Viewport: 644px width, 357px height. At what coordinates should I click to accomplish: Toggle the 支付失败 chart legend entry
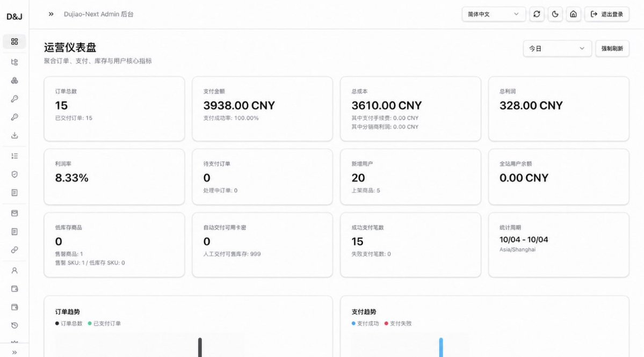(x=398, y=323)
